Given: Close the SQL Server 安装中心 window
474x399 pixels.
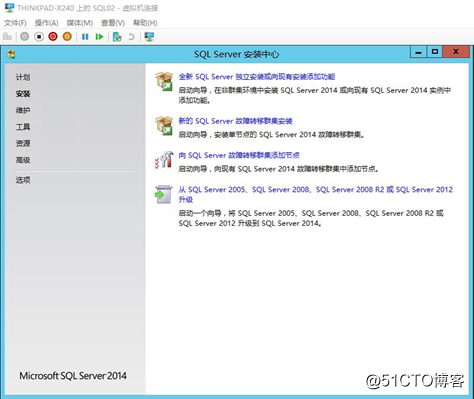Looking at the screenshot, I should click(x=456, y=52).
